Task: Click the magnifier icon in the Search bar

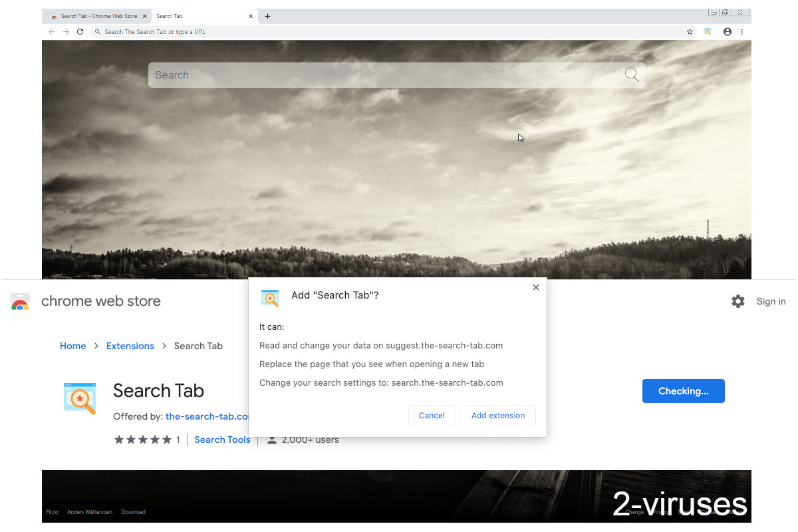Action: click(630, 74)
